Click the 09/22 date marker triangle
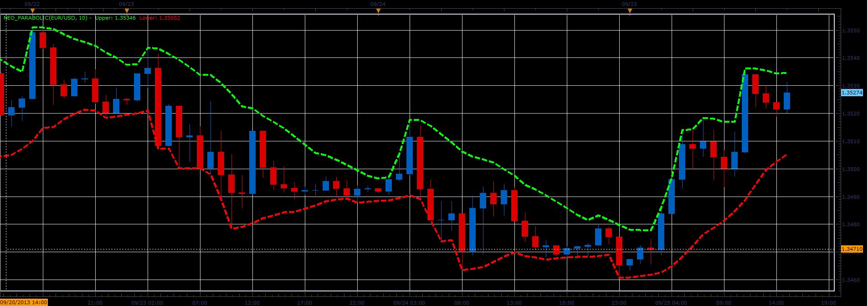868x306 pixels. 32,10
